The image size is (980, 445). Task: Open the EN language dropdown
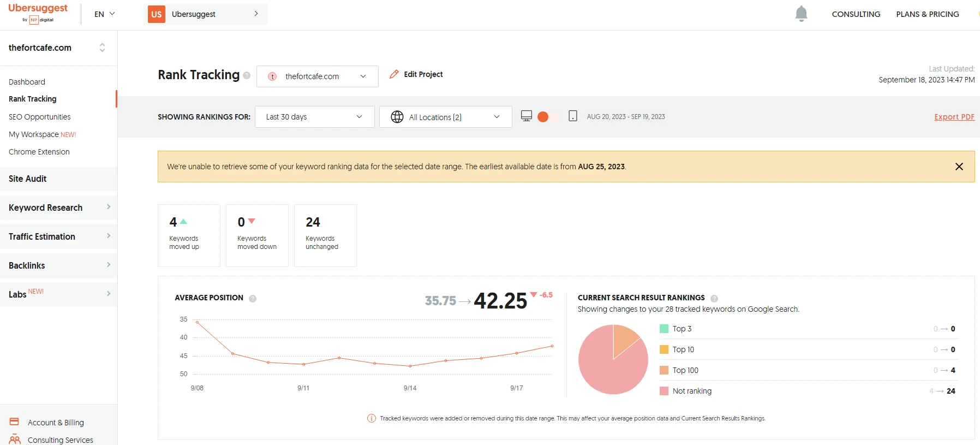(x=105, y=14)
